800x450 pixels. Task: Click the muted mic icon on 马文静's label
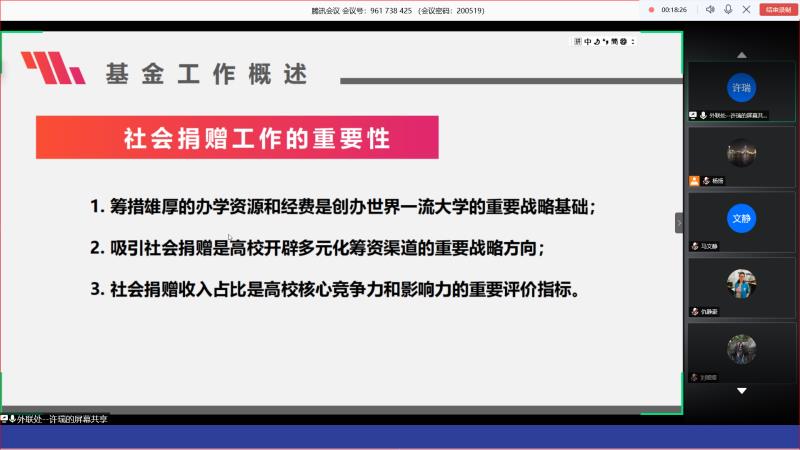pyautogui.click(x=693, y=246)
